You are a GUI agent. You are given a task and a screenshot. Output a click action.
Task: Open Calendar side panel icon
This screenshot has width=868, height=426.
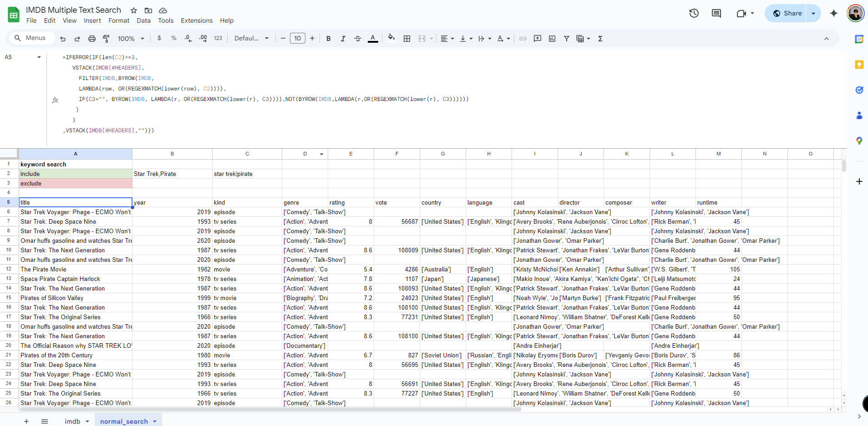pos(859,39)
